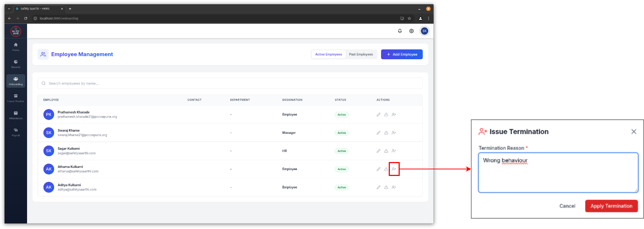The width and height of the screenshot is (644, 229).
Task: Close the Issue Termination dialog with X
Action: click(x=634, y=132)
